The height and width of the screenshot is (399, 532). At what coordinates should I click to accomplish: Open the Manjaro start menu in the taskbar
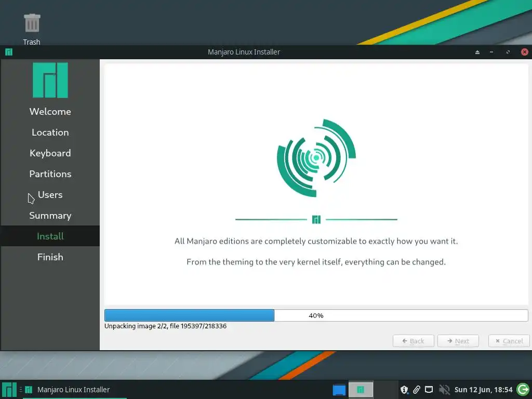[9, 390]
